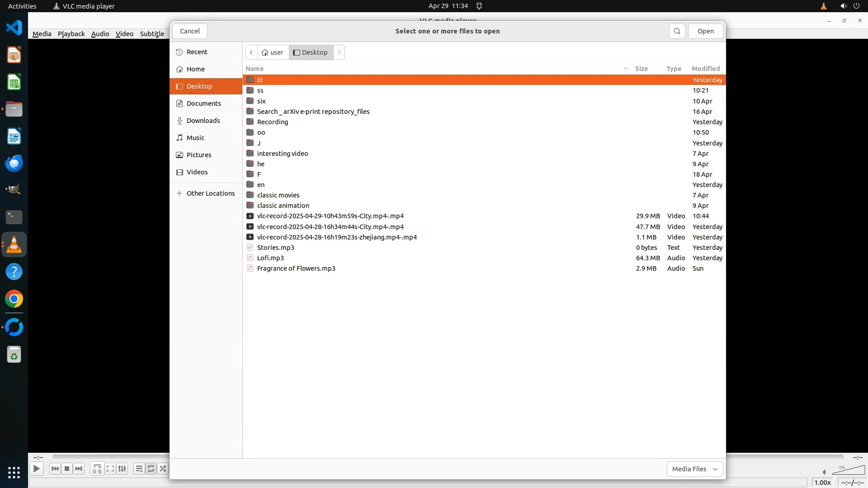868x488 pixels.
Task: Open extended settings equalizer icon
Action: [x=122, y=469]
